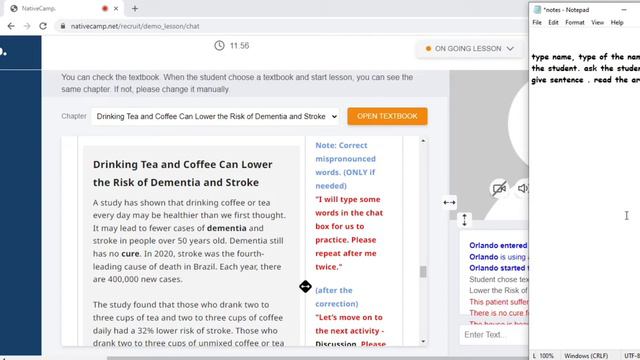Open the Notepad Help menu
This screenshot has height=360, width=640.
coord(617,22)
